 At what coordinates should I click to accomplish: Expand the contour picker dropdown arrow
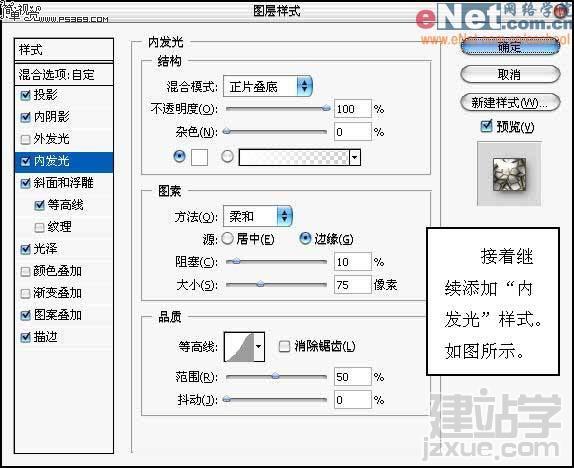pyautogui.click(x=259, y=346)
